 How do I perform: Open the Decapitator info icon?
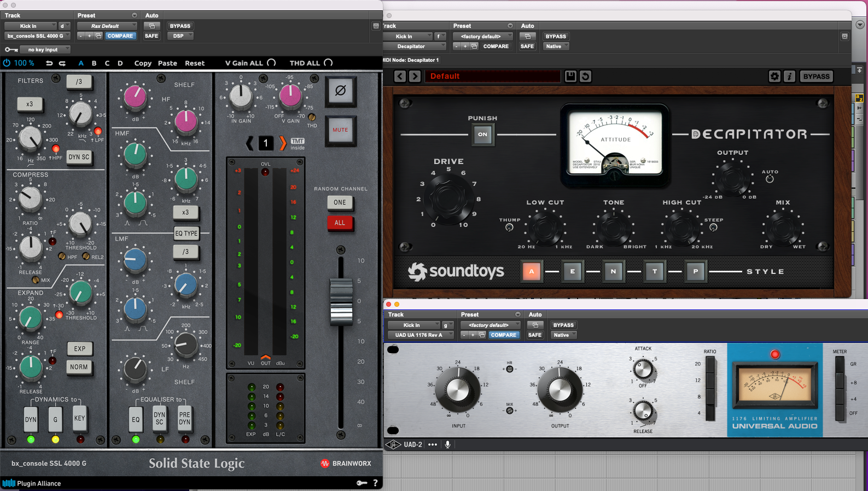[x=789, y=76]
